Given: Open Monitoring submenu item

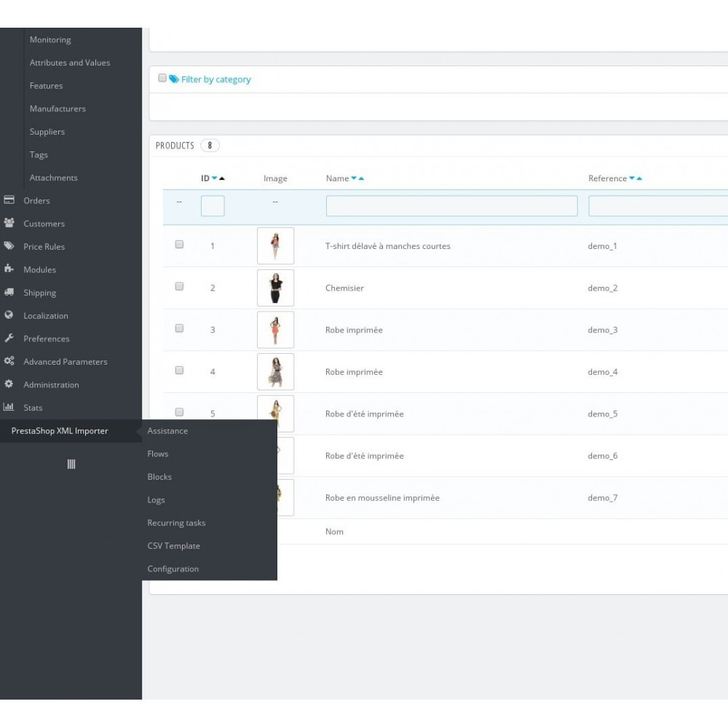Looking at the screenshot, I should coord(50,40).
